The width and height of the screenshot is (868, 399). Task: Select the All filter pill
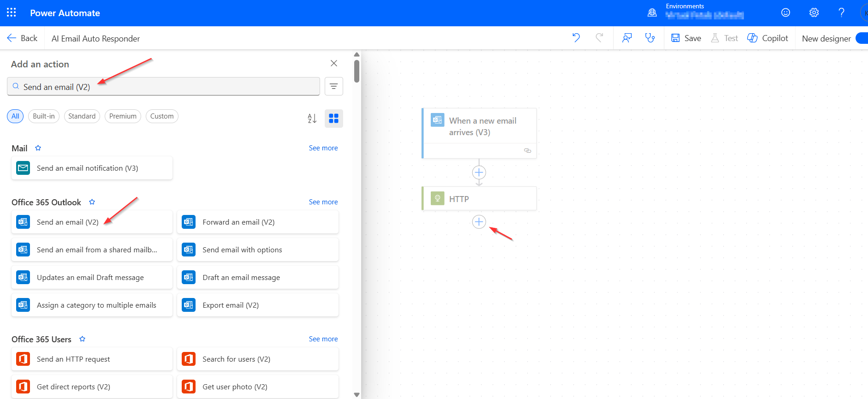tap(15, 116)
